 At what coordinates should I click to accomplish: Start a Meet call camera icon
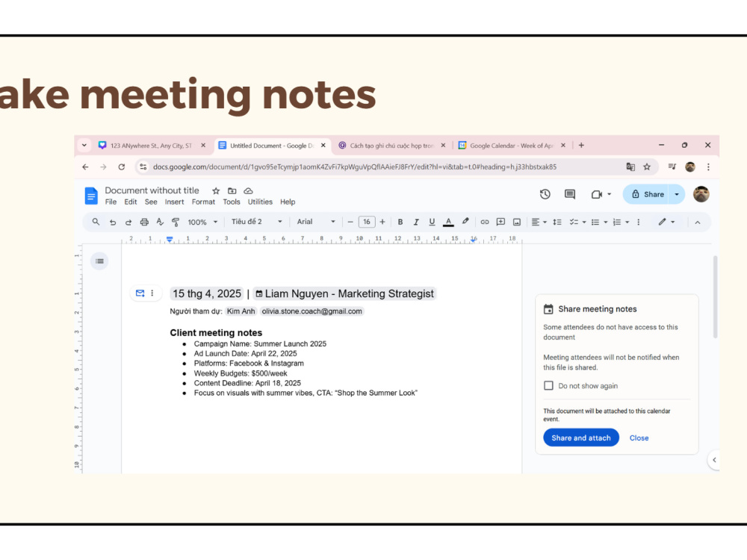(x=596, y=194)
